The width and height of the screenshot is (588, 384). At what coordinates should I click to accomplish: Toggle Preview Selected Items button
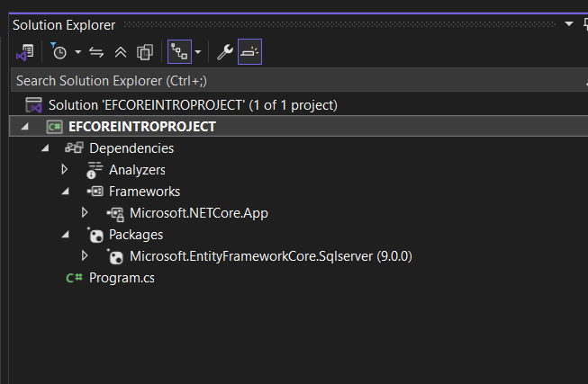[x=249, y=52]
